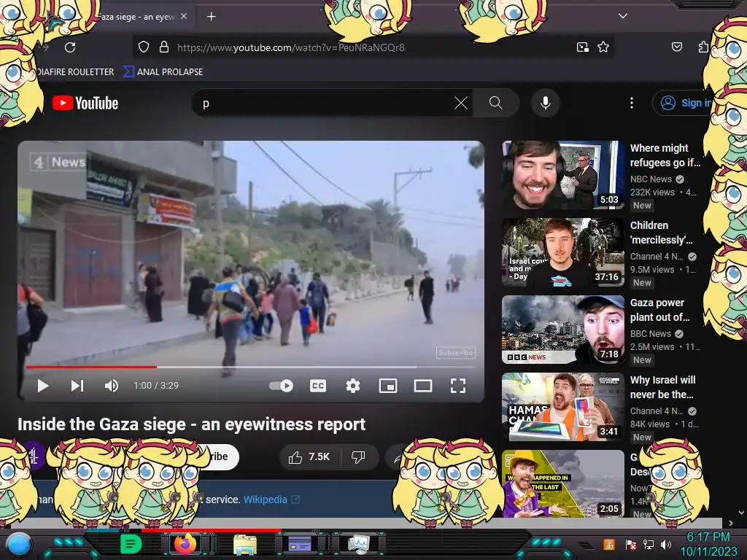This screenshot has height=560, width=747.
Task: Click the Subscribe watermark in video
Action: pyautogui.click(x=456, y=353)
